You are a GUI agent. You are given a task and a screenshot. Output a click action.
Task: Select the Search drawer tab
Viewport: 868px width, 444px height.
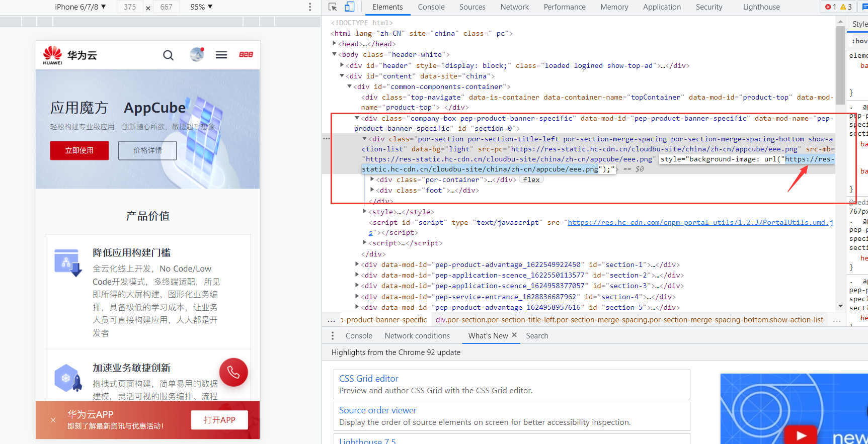coord(537,336)
